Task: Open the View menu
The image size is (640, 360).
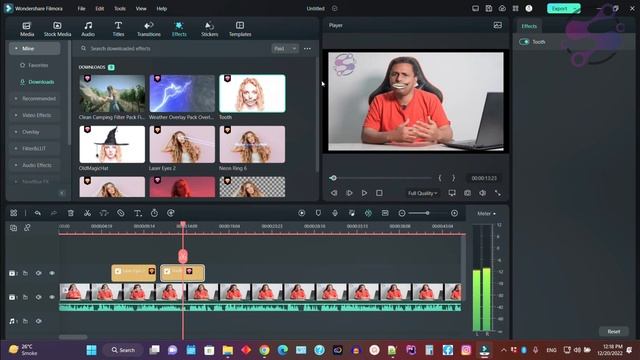Action: pyautogui.click(x=141, y=9)
